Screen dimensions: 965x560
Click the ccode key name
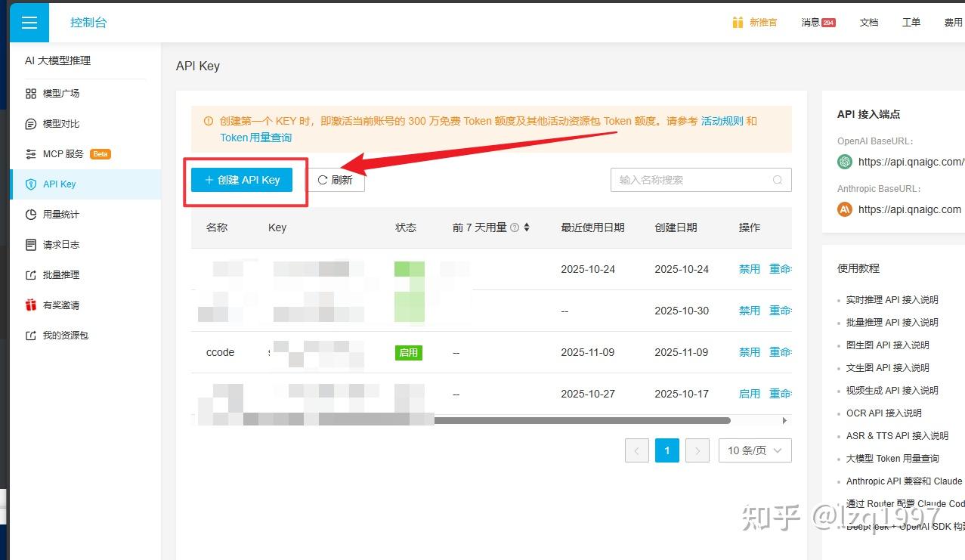[221, 352]
